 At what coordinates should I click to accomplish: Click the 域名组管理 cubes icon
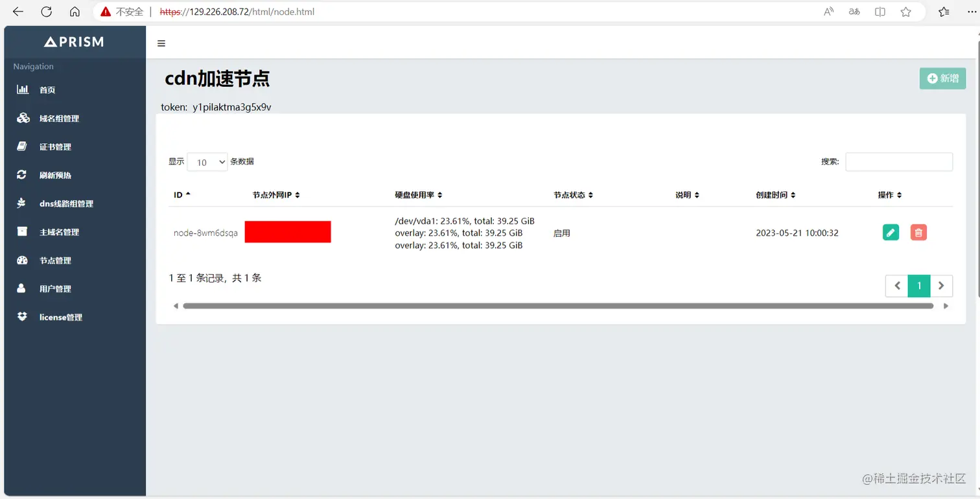(23, 118)
